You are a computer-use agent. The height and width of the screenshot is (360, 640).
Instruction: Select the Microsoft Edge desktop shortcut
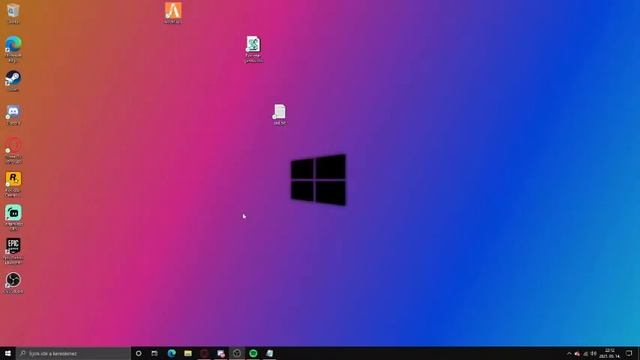coord(13,49)
